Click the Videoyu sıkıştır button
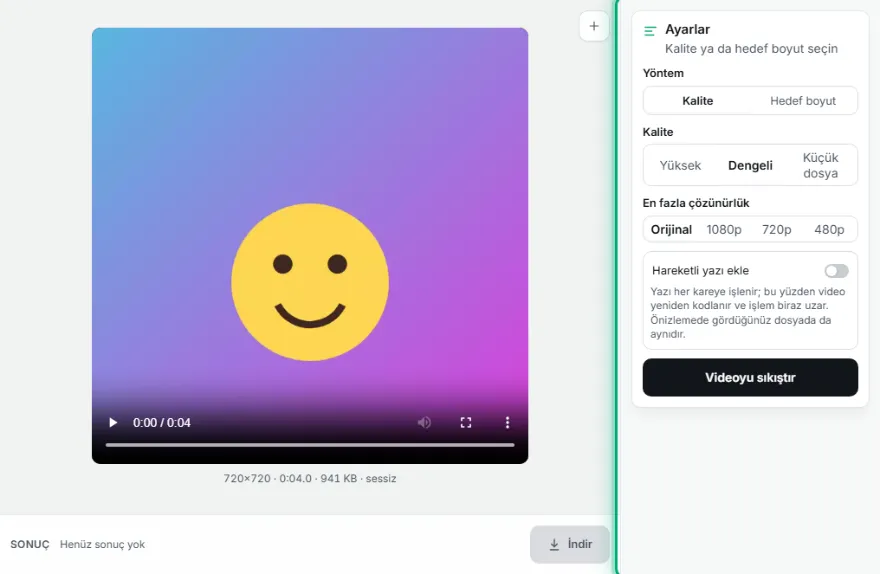The image size is (880, 574). 750,378
